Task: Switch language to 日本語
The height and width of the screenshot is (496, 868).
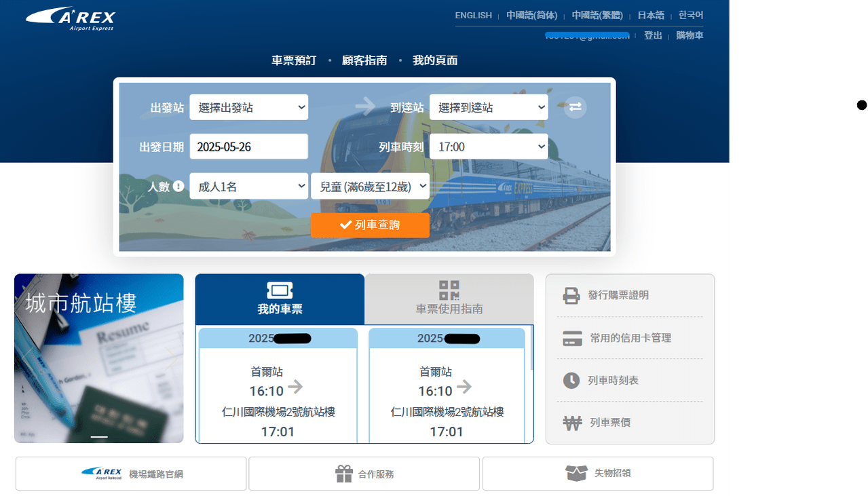Action: (651, 16)
